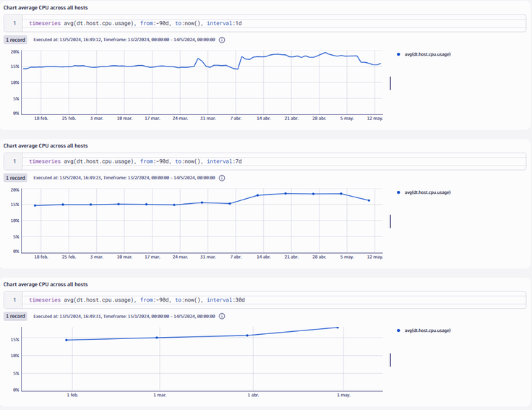Viewport: 532px width, 410px height.
Task: Click the 18 feb. data point in 7d chart
Action: point(35,205)
